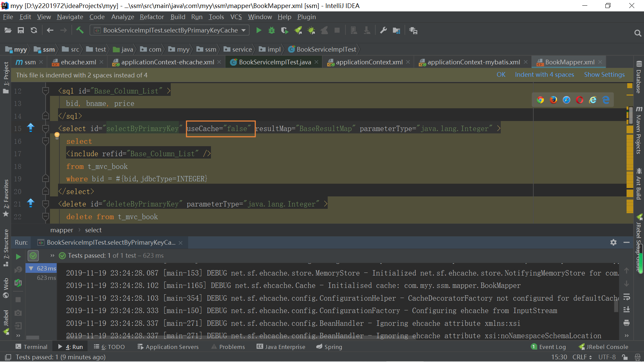Collapse the 623 ms test tree node

[x=31, y=268]
